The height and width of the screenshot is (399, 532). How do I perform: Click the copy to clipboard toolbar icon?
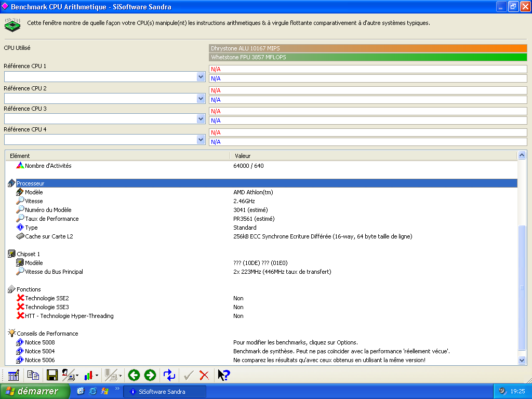coord(33,375)
